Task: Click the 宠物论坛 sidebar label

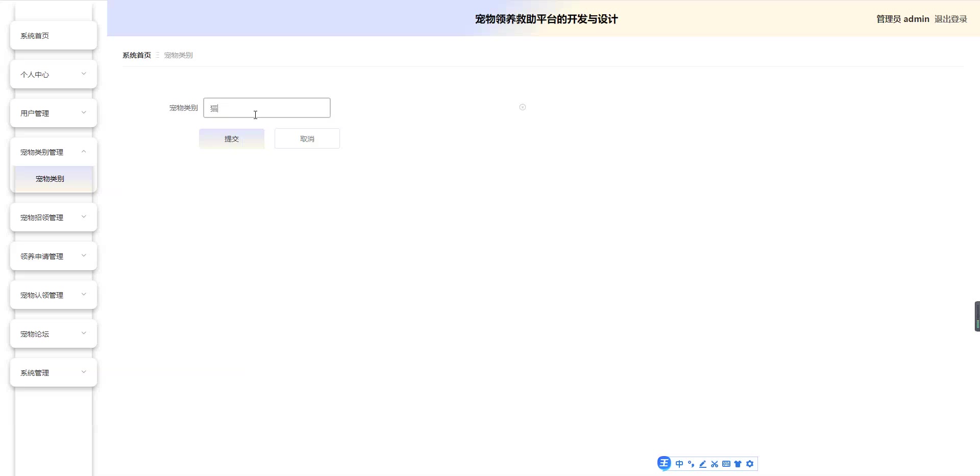Action: click(x=35, y=334)
